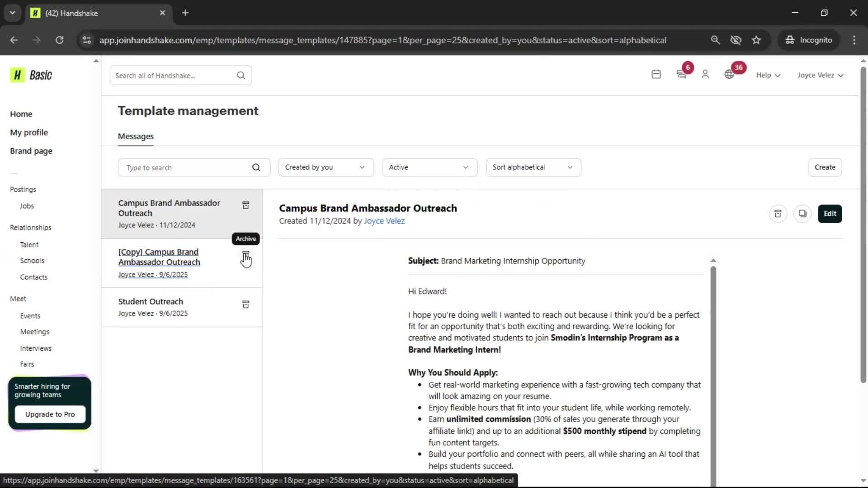Open the Handshake Basic logo home

click(x=31, y=75)
